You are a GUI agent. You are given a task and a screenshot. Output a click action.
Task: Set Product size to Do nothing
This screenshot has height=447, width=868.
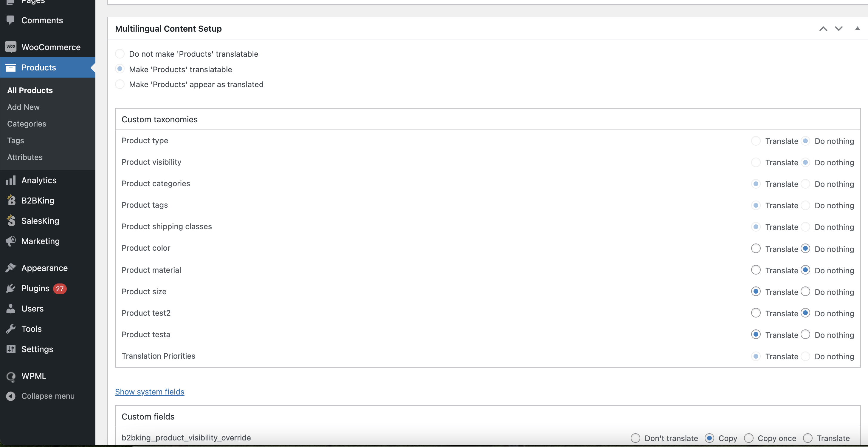click(x=805, y=291)
